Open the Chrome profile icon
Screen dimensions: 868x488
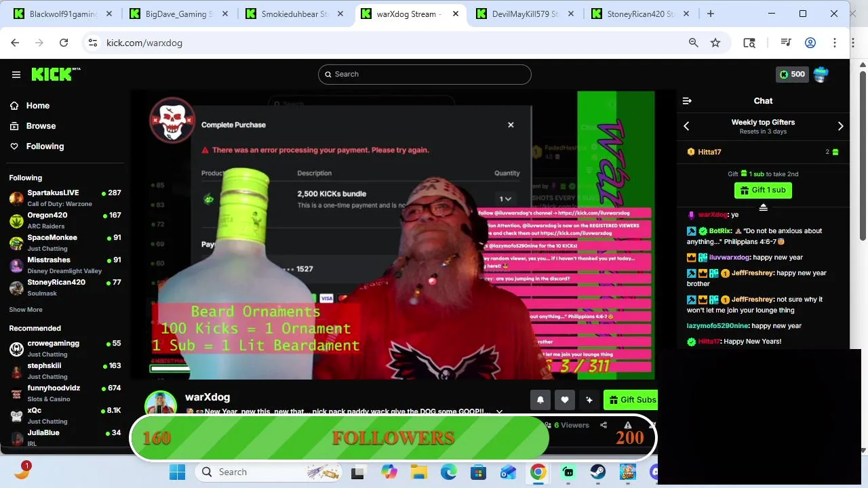(x=810, y=43)
